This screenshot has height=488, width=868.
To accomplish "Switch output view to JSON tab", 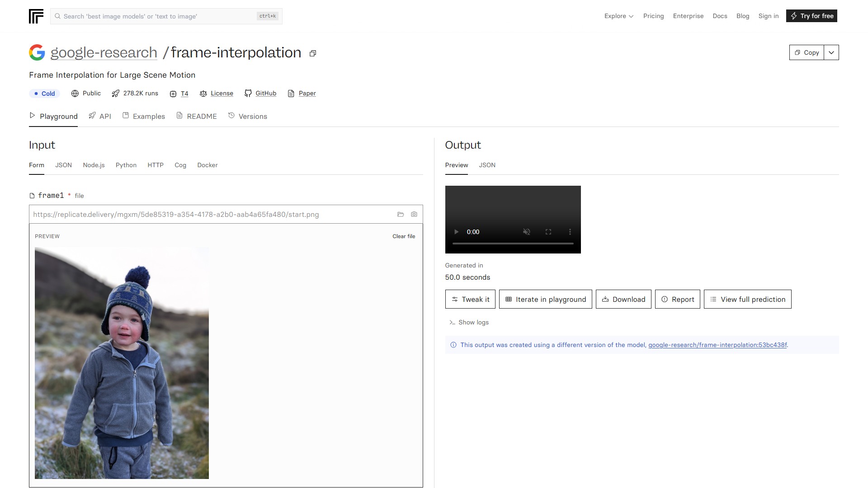I will click(x=487, y=165).
